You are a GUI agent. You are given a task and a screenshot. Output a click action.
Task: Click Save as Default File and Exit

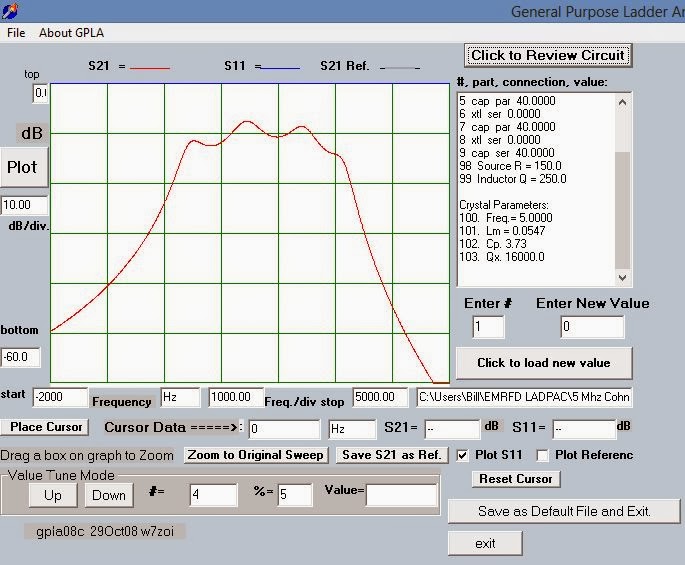pos(564,511)
